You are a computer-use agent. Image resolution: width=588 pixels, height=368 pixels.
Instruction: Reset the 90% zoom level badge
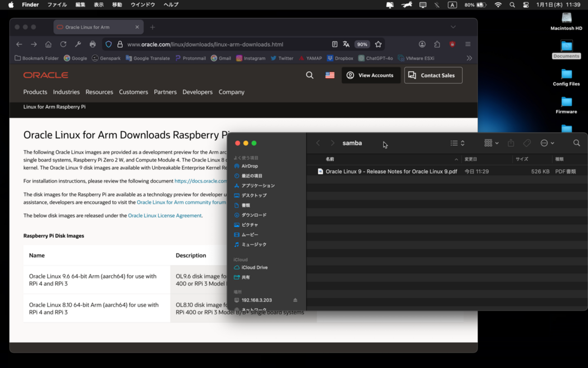362,44
